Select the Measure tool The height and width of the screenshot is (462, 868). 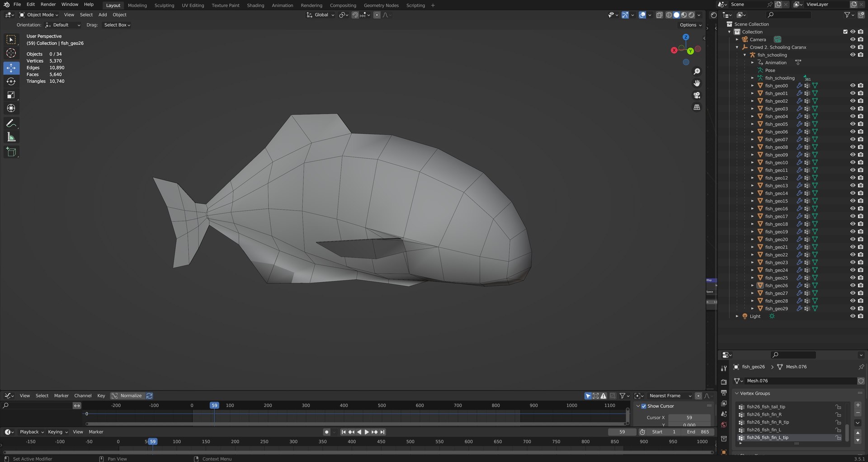[x=11, y=137]
